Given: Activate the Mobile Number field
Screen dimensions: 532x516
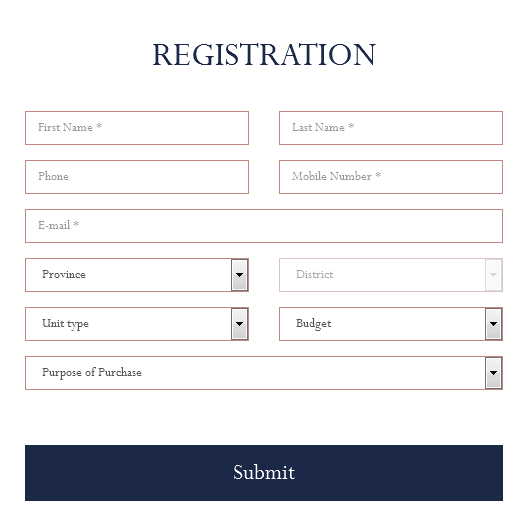Looking at the screenshot, I should pos(391,177).
